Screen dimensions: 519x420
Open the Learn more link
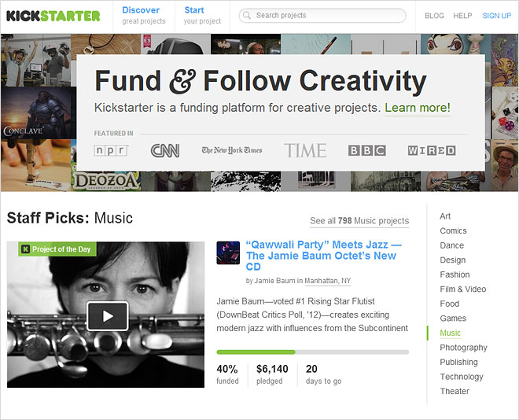[x=418, y=108]
